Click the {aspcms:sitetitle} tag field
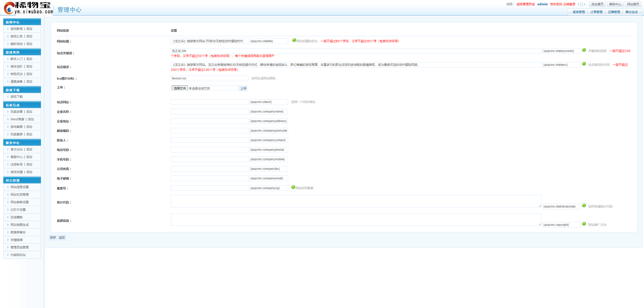 point(269,41)
